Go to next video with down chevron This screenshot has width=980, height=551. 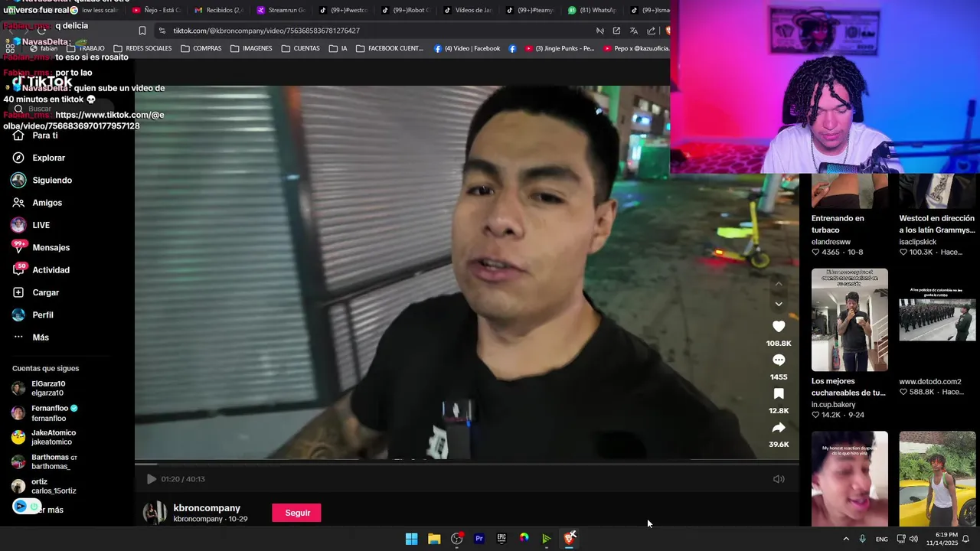779,304
